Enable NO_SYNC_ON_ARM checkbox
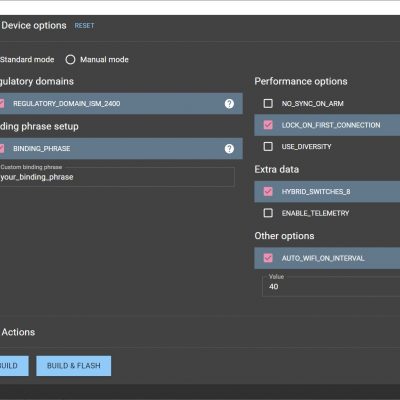The height and width of the screenshot is (400, 400). point(268,103)
